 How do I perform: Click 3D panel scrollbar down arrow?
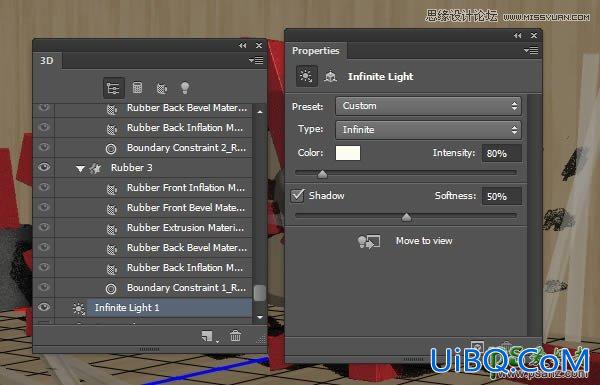pos(260,317)
